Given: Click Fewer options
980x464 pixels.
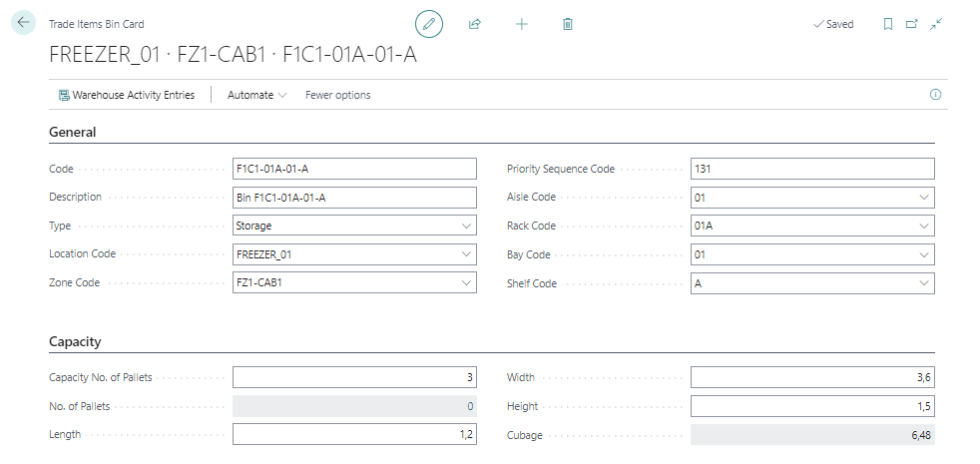Looking at the screenshot, I should click(x=337, y=95).
